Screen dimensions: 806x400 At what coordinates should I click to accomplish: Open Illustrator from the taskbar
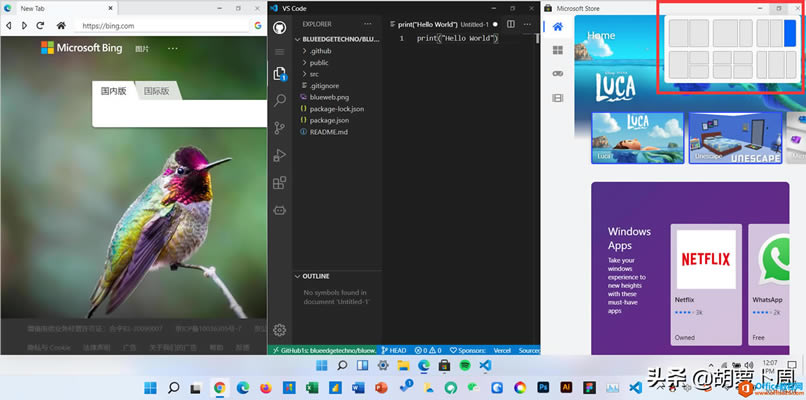coord(566,388)
